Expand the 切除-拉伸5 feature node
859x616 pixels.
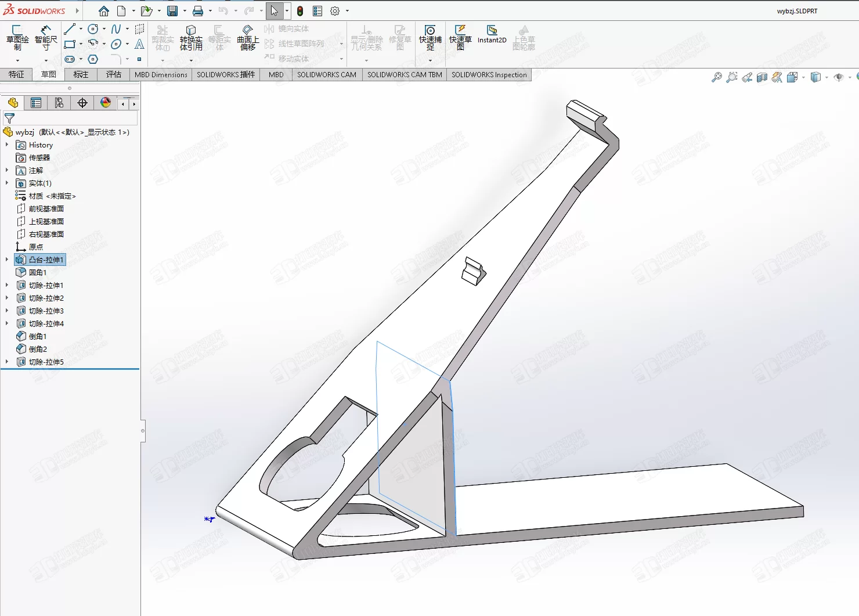click(7, 362)
